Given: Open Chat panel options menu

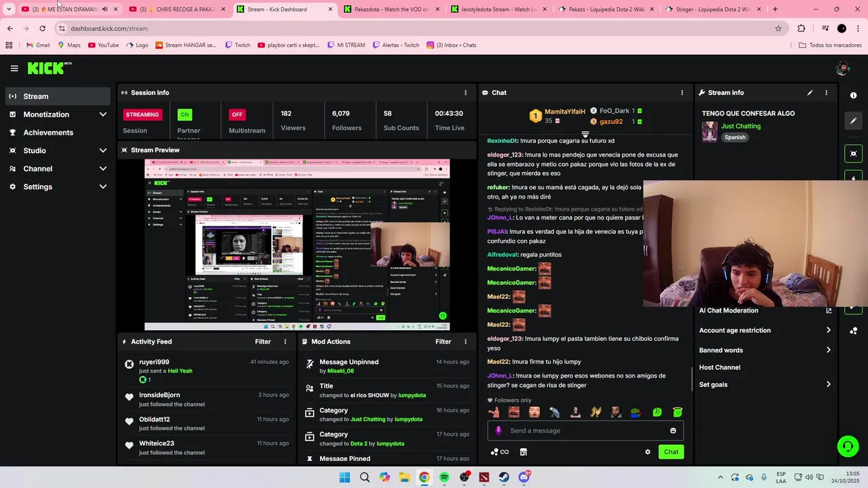Looking at the screenshot, I should click(x=682, y=93).
